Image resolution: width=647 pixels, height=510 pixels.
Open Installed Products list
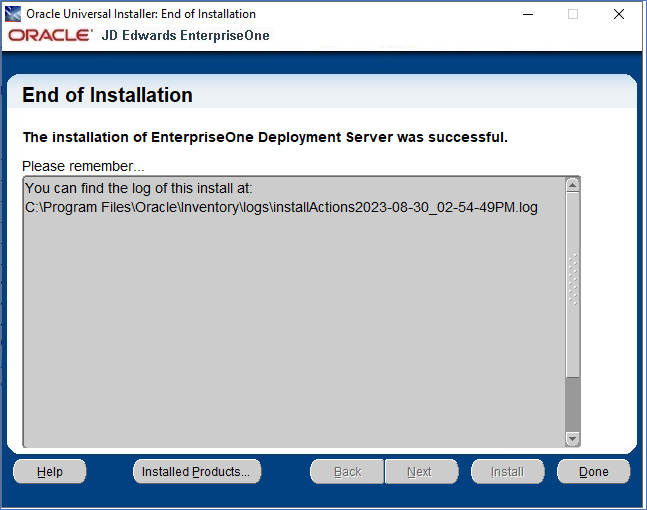click(x=197, y=471)
